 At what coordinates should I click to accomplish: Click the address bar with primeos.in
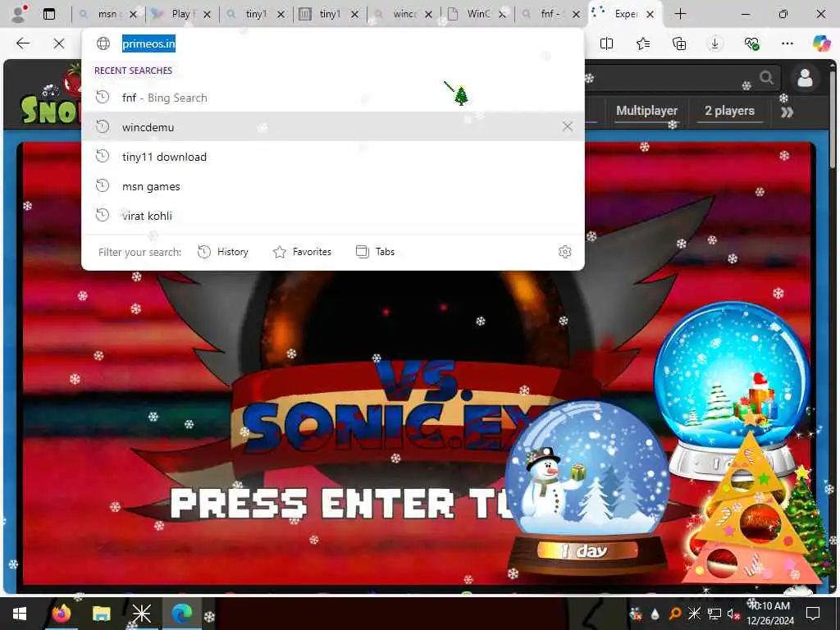pos(333,43)
